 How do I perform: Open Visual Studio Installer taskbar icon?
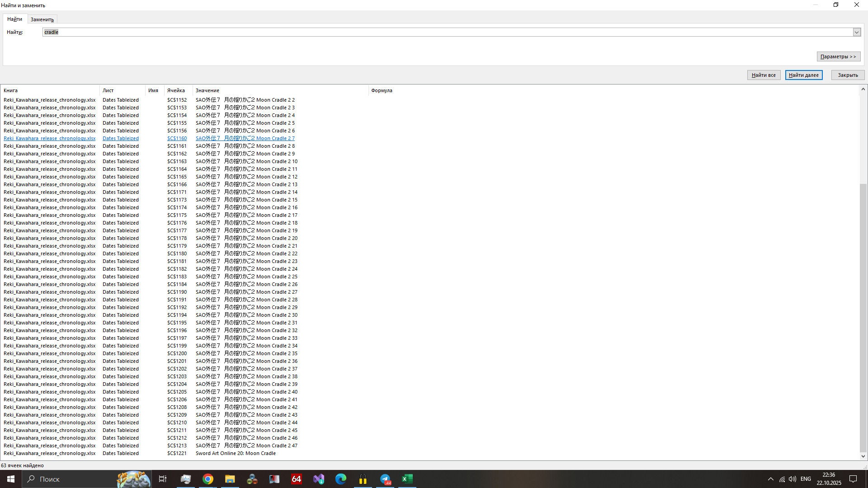319,479
